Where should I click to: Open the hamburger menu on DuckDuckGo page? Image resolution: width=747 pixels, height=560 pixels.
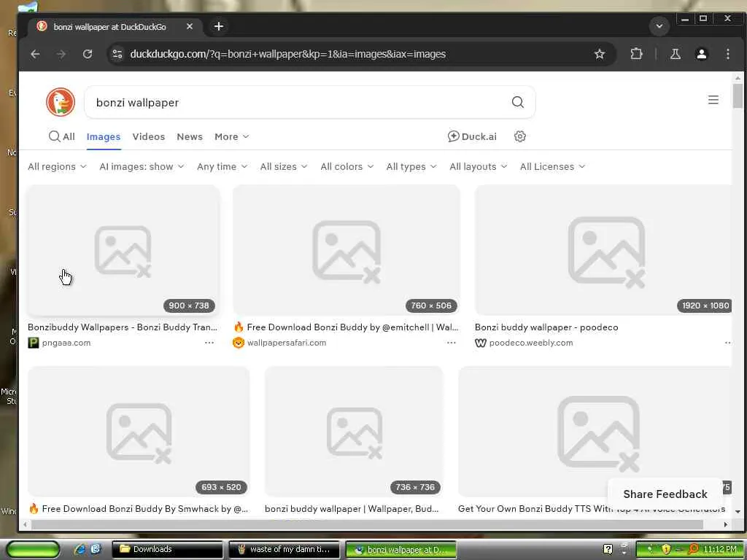click(713, 100)
